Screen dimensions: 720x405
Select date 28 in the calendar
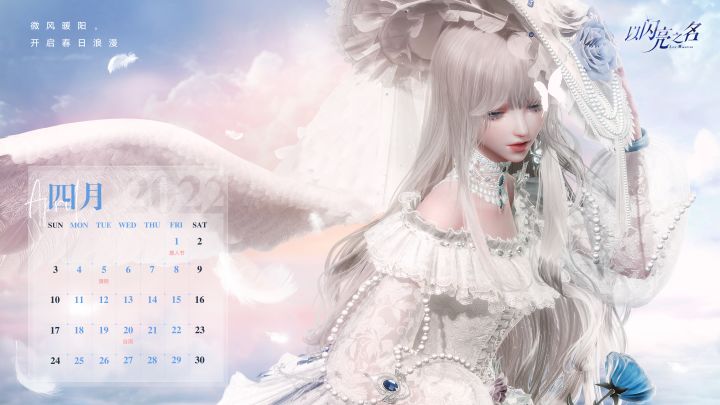click(152, 360)
